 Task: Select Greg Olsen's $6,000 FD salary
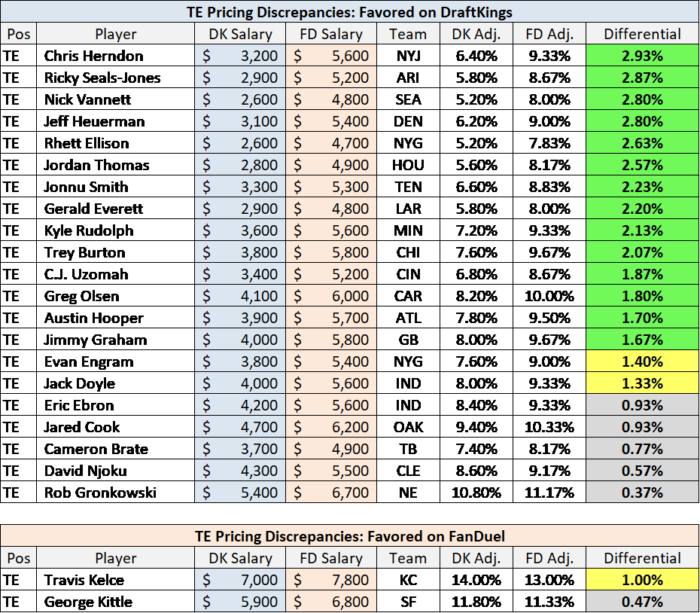[x=331, y=296]
